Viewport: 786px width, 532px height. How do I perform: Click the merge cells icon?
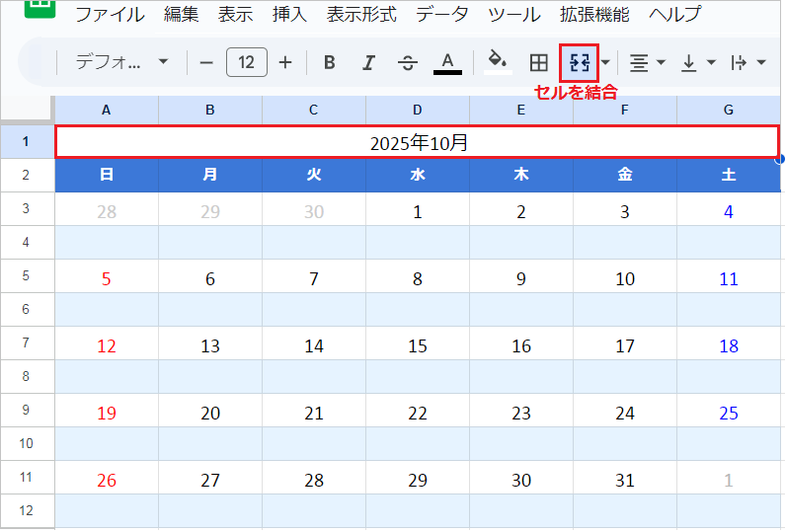click(x=580, y=63)
